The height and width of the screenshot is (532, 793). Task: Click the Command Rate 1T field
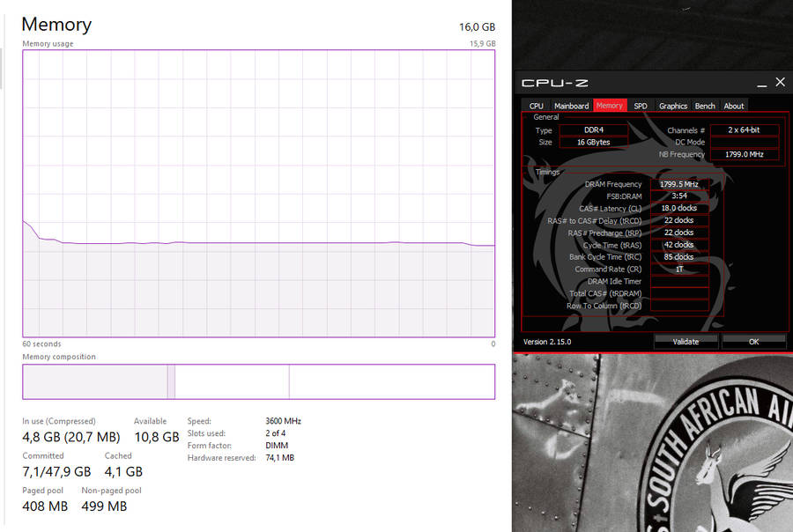click(x=679, y=270)
